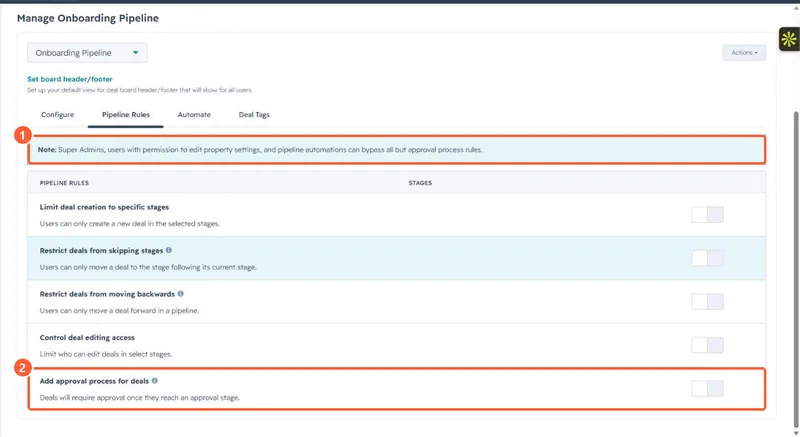Go to the Automate tab

click(x=194, y=115)
